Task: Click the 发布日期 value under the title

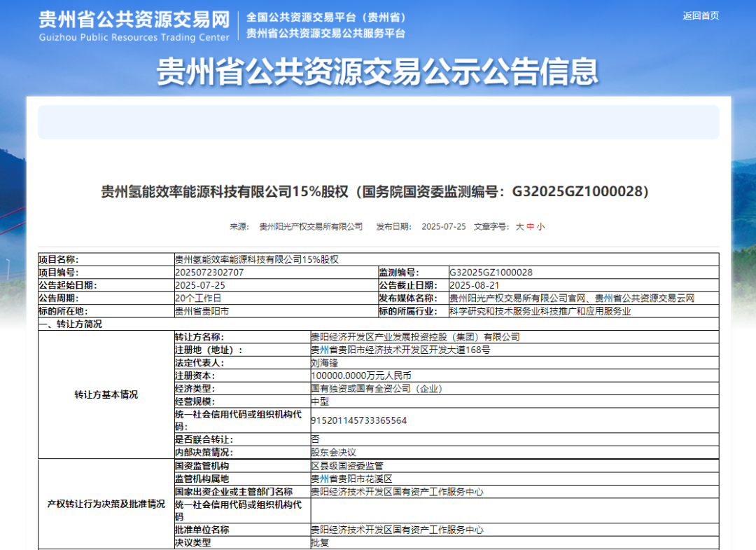Action: [x=444, y=227]
